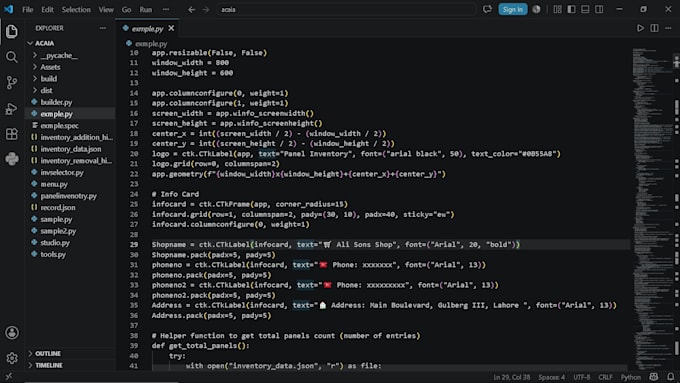Image resolution: width=680 pixels, height=383 pixels.
Task: Open the Run menu
Action: [146, 10]
